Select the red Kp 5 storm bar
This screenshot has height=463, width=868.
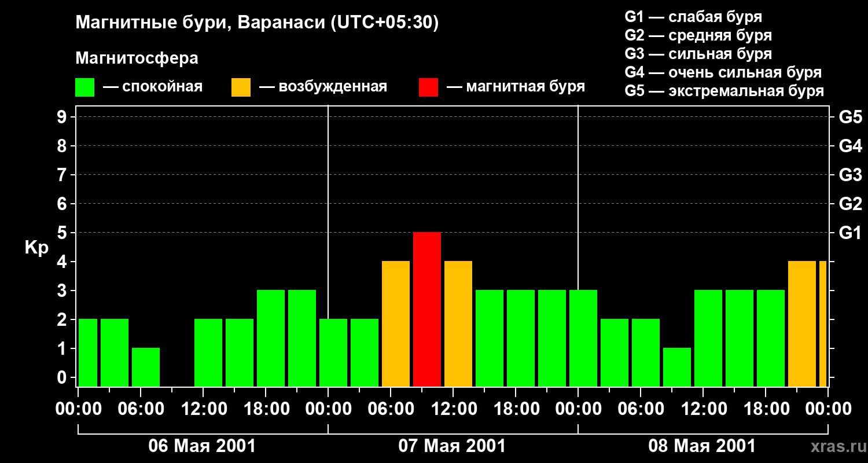tap(427, 309)
